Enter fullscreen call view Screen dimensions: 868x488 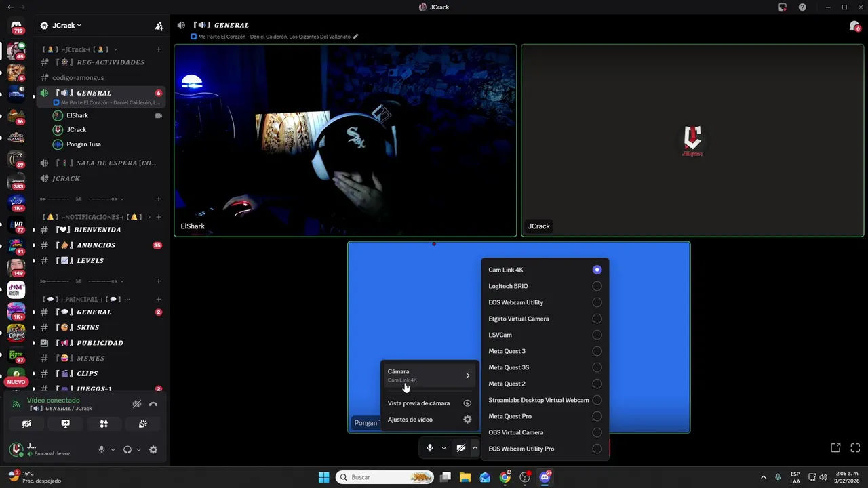[855, 448]
